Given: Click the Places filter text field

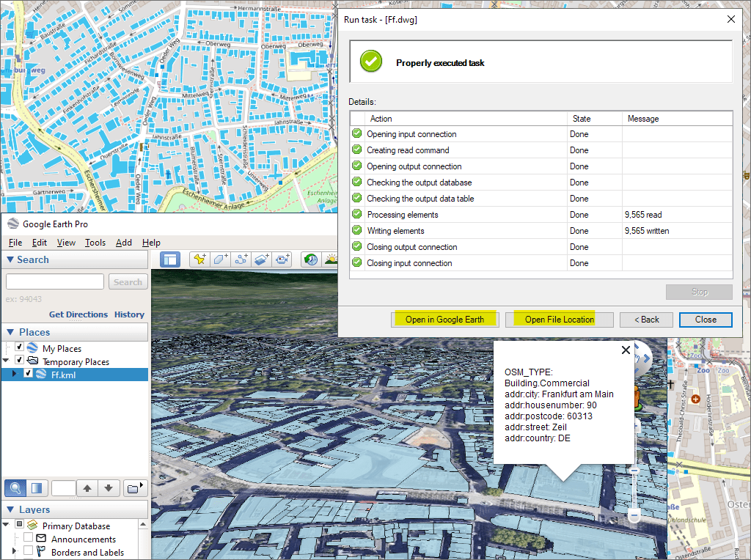Looking at the screenshot, I should [x=64, y=488].
